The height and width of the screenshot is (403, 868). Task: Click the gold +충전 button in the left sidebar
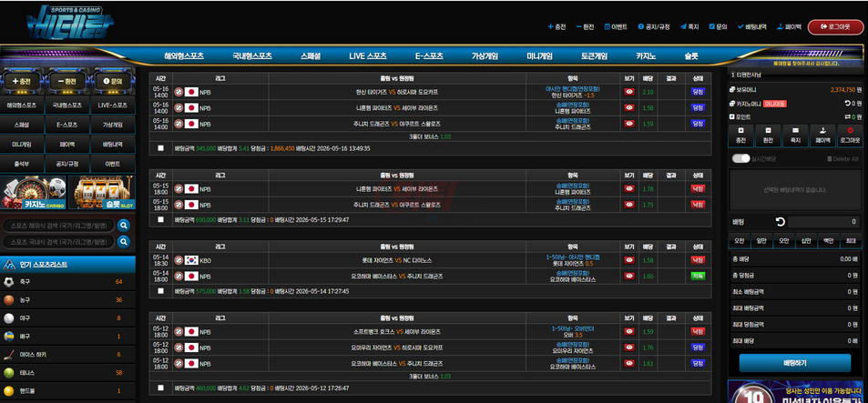pos(21,81)
